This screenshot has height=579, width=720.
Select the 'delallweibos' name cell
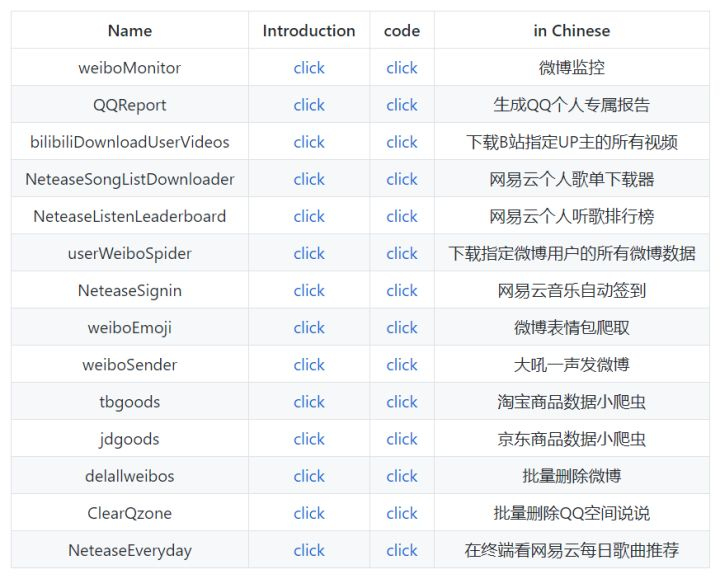coord(130,476)
